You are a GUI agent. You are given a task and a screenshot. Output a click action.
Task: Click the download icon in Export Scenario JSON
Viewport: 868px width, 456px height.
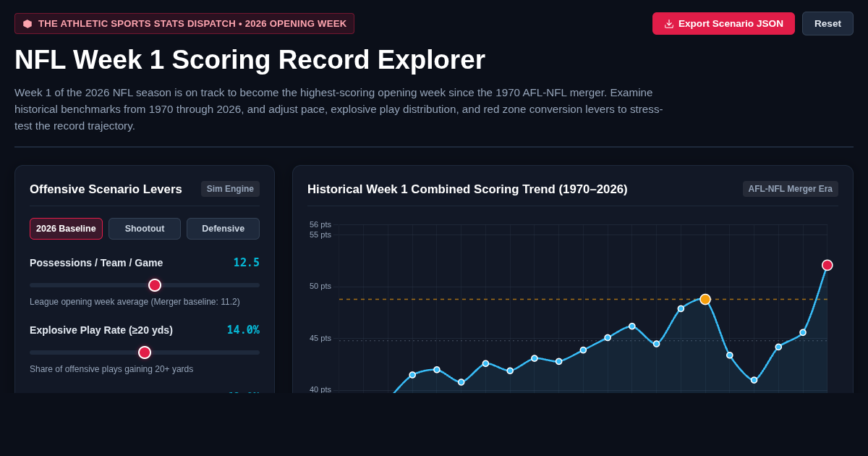[669, 24]
